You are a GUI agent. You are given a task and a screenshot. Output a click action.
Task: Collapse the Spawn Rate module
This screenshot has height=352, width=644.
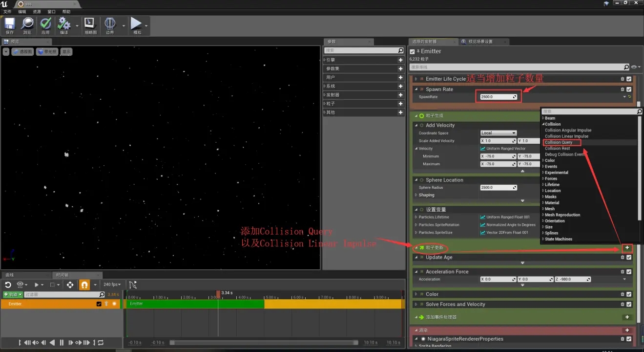point(416,89)
